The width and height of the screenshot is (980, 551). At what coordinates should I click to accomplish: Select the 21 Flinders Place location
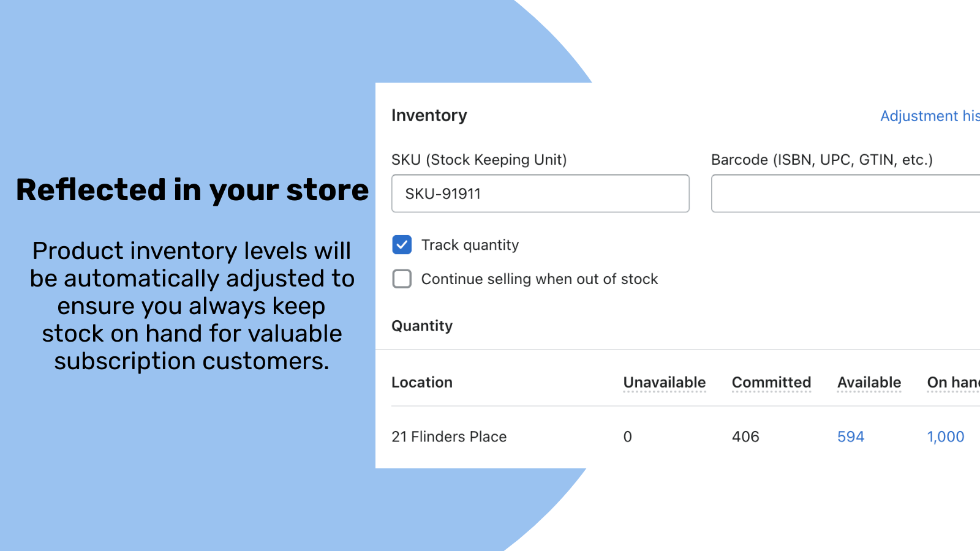449,437
